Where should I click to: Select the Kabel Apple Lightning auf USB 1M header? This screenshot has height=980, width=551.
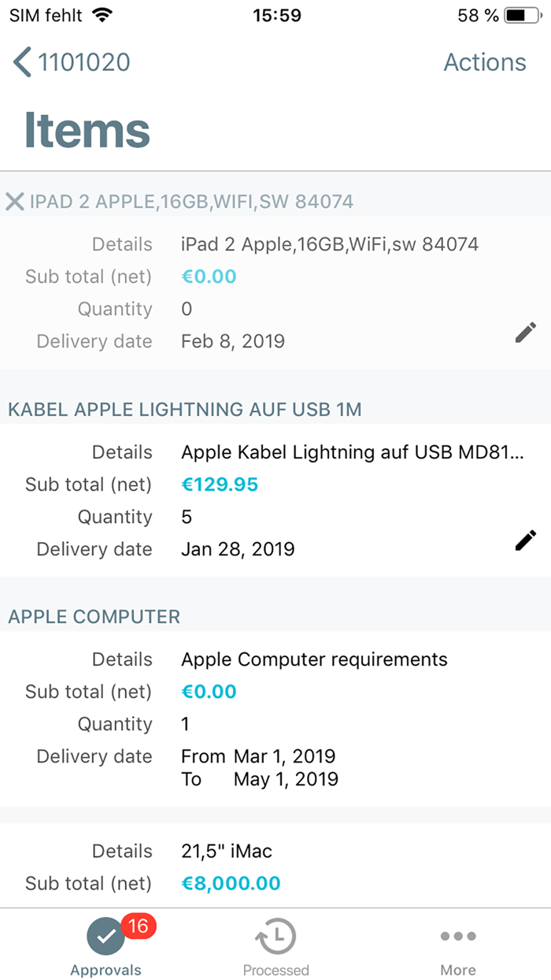point(185,409)
